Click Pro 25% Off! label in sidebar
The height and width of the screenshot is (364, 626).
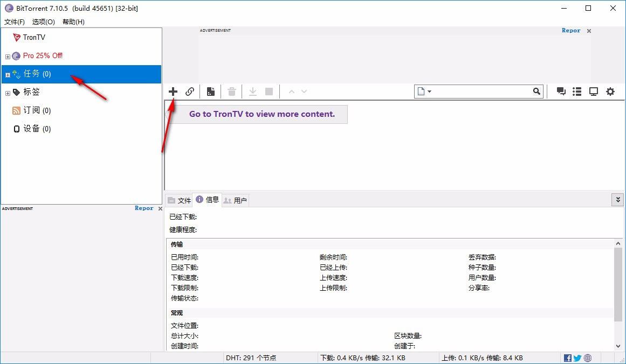point(43,56)
